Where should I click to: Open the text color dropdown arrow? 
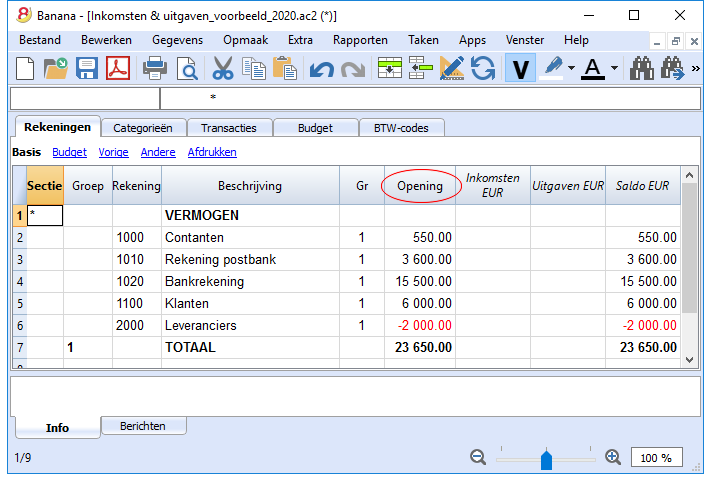click(x=614, y=68)
